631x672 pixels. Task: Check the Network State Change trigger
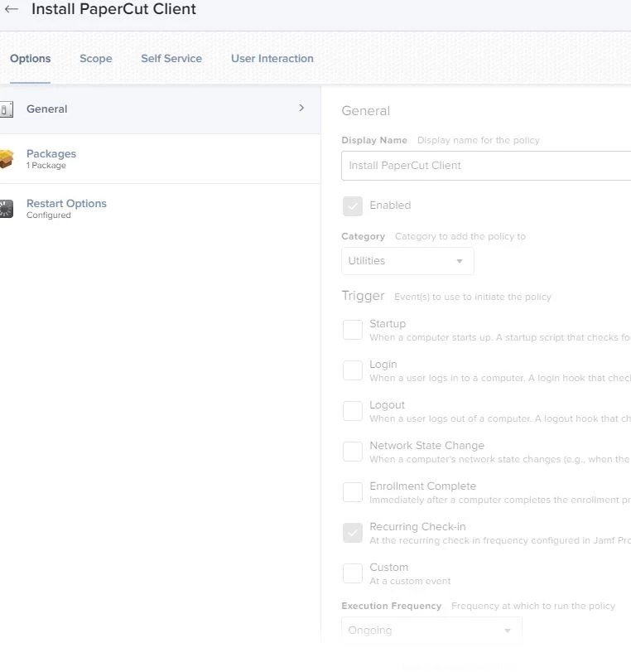pyautogui.click(x=353, y=452)
